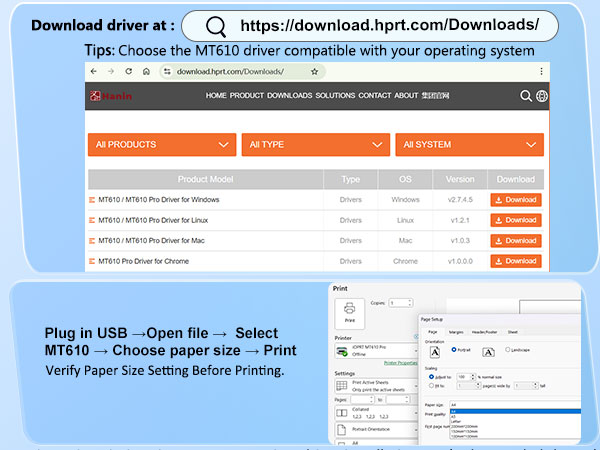Bookmark the page with the star icon
Image resolution: width=600 pixels, height=450 pixels.
click(315, 72)
